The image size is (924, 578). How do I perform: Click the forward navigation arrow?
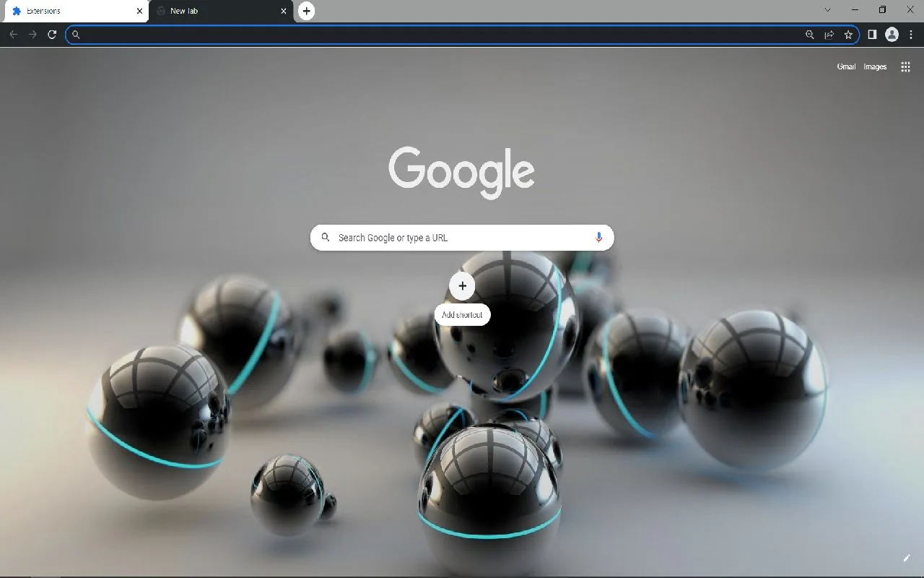click(32, 34)
